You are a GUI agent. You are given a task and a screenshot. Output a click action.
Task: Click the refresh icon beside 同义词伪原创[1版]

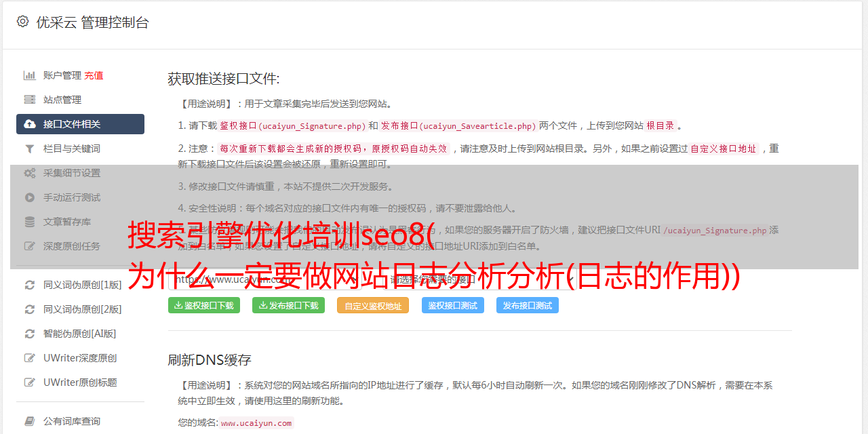click(x=30, y=285)
